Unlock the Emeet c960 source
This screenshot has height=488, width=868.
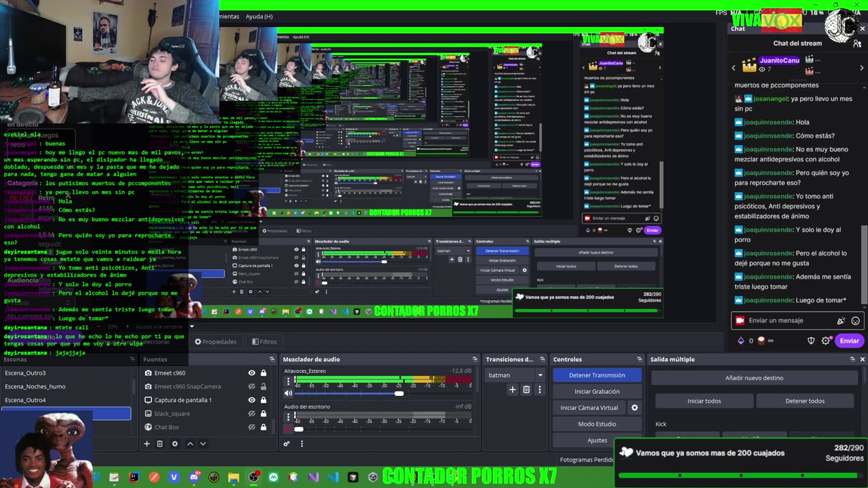[263, 373]
